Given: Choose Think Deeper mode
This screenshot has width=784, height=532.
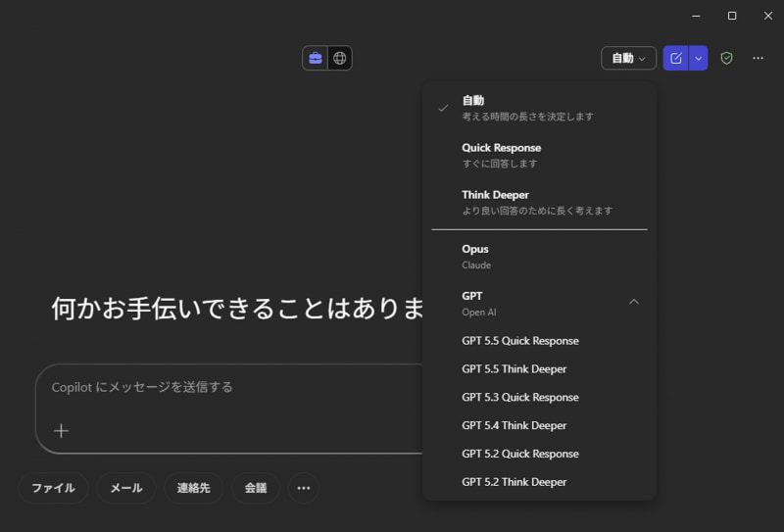Looking at the screenshot, I should (x=539, y=202).
